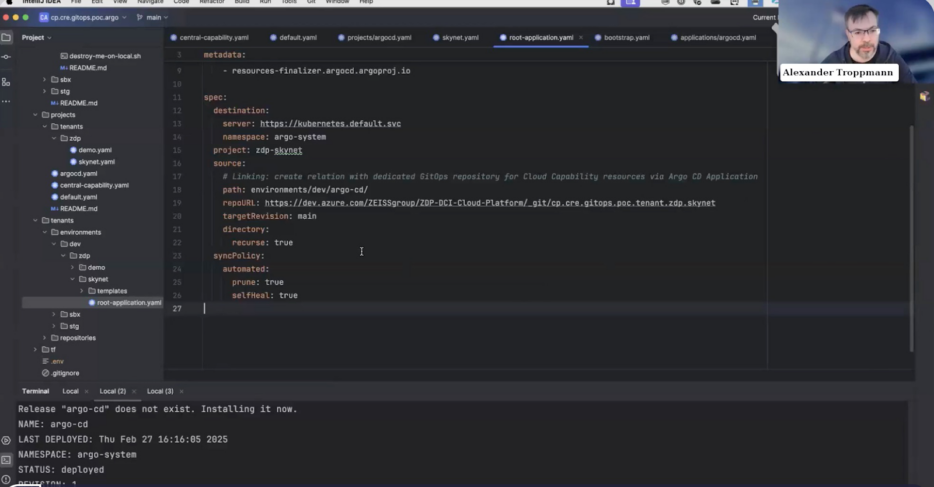Image resolution: width=934 pixels, height=487 pixels.
Task: Open the Apple menu
Action: click(x=9, y=2)
